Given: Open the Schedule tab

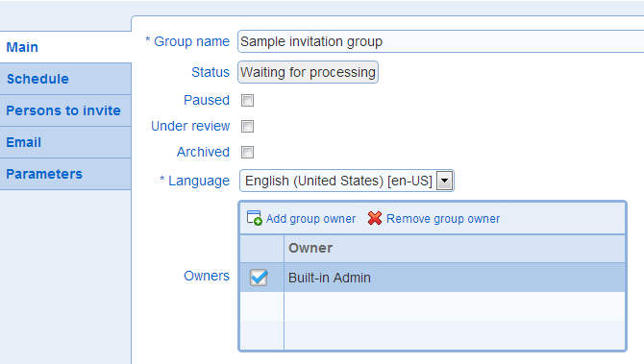Looking at the screenshot, I should click(65, 79).
